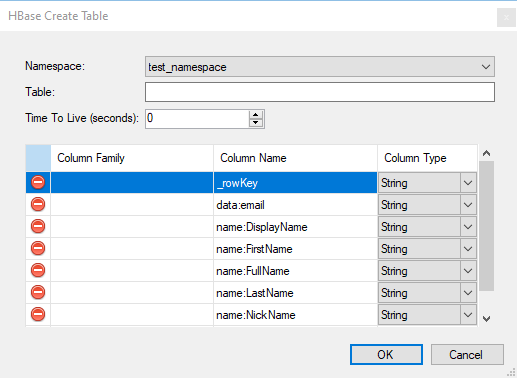
Task: Select the data:email column name cell
Action: point(295,205)
